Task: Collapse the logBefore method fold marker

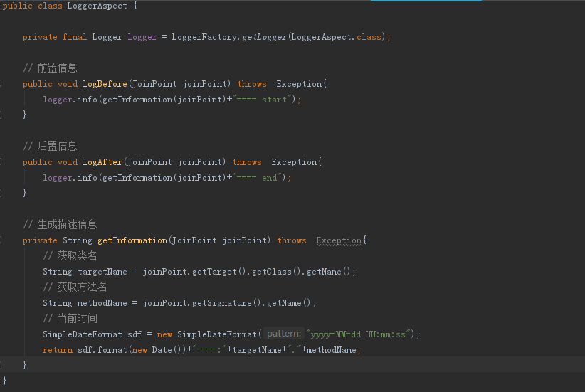Action: [x=2, y=84]
